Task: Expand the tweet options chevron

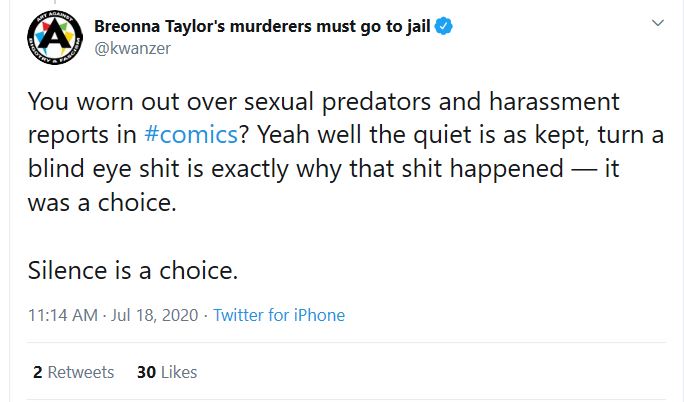Action: [x=657, y=23]
